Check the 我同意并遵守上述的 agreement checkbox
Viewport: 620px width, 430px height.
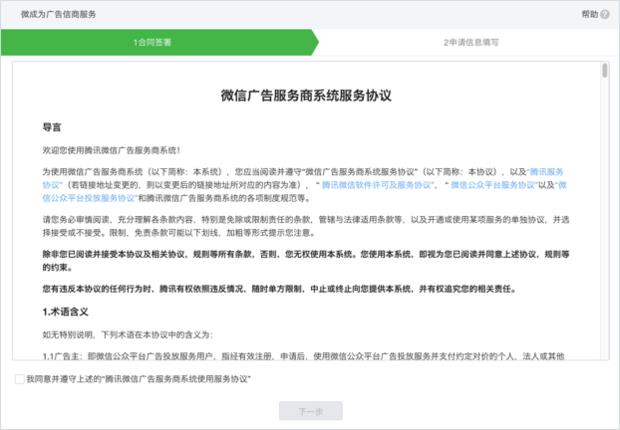coord(19,379)
